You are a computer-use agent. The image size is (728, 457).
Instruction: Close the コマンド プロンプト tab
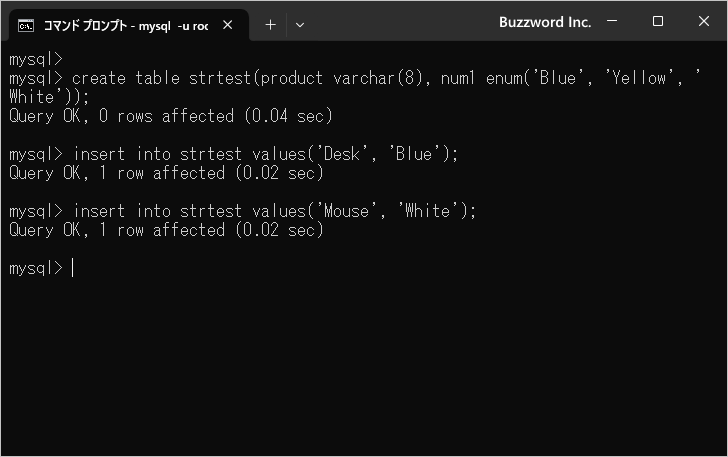click(228, 25)
